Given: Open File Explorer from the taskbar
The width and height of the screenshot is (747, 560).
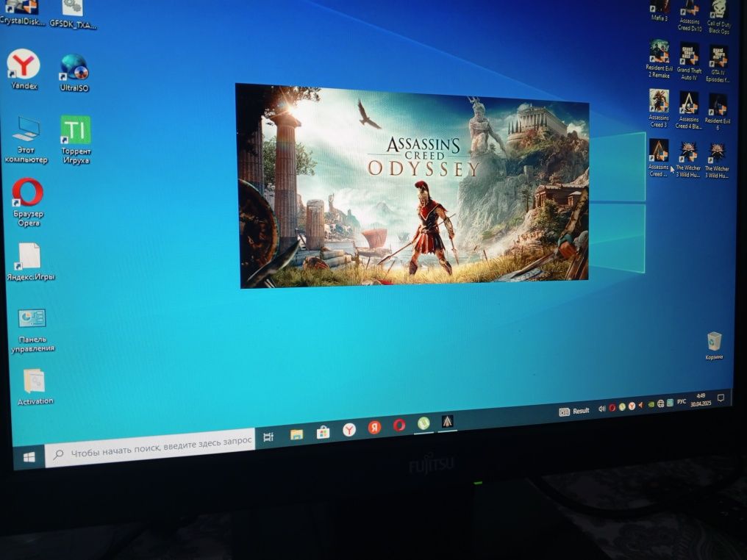Looking at the screenshot, I should [x=296, y=434].
